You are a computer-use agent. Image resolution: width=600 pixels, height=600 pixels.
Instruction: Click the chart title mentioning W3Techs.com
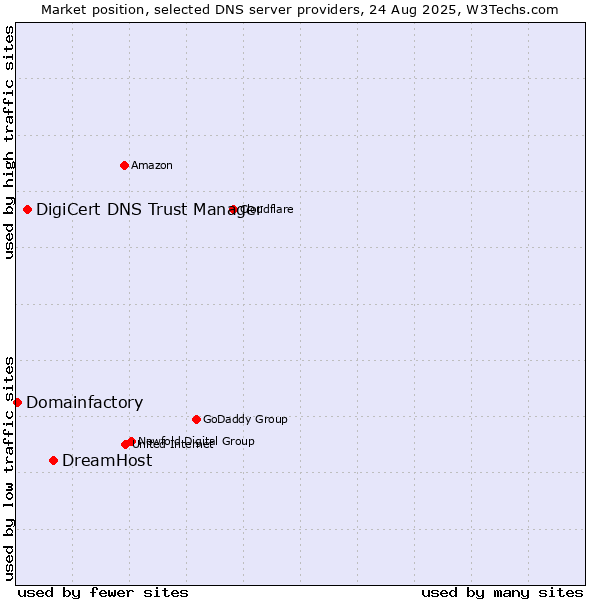300,10
